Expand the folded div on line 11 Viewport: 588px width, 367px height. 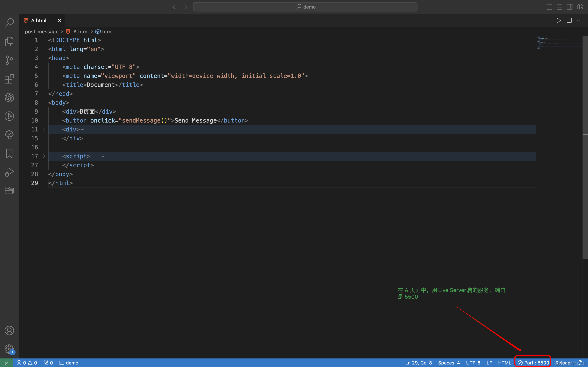point(44,130)
